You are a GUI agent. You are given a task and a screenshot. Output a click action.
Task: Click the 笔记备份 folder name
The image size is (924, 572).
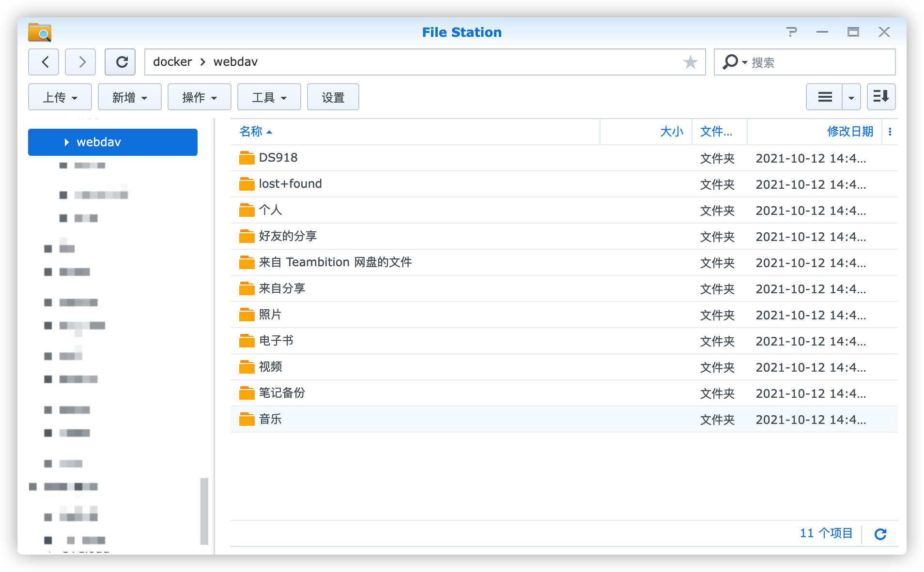point(282,393)
